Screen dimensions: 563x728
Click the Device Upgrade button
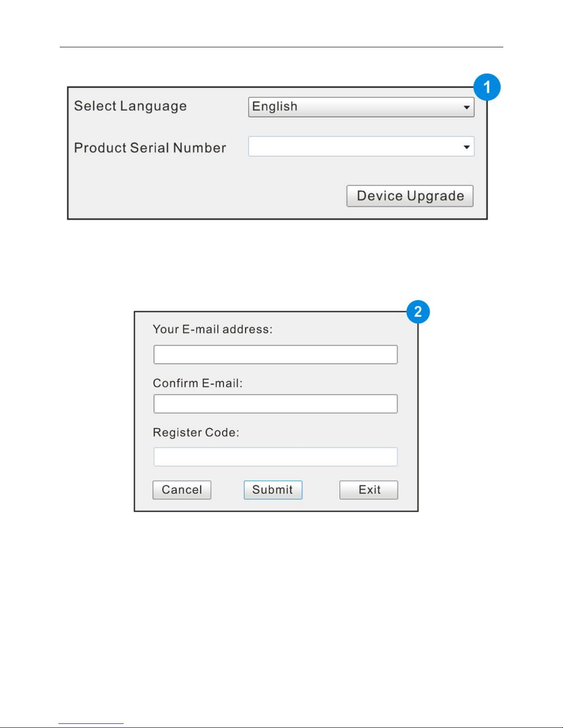(410, 196)
